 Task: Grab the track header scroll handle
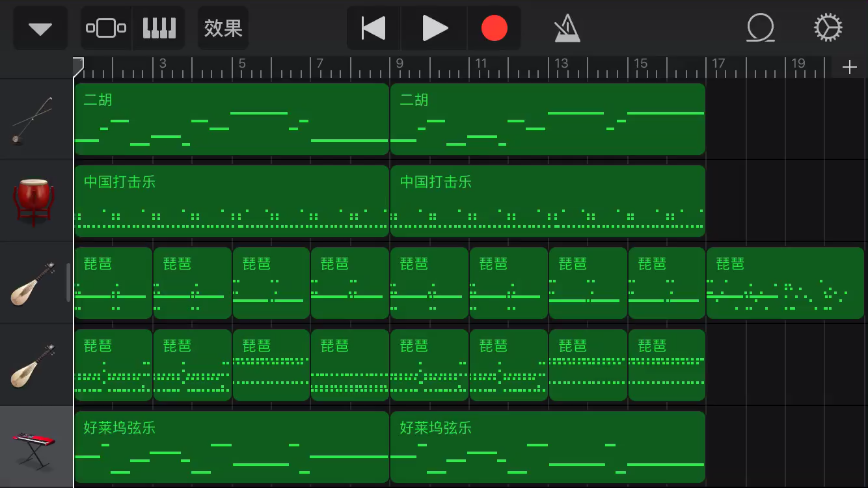coord(68,282)
